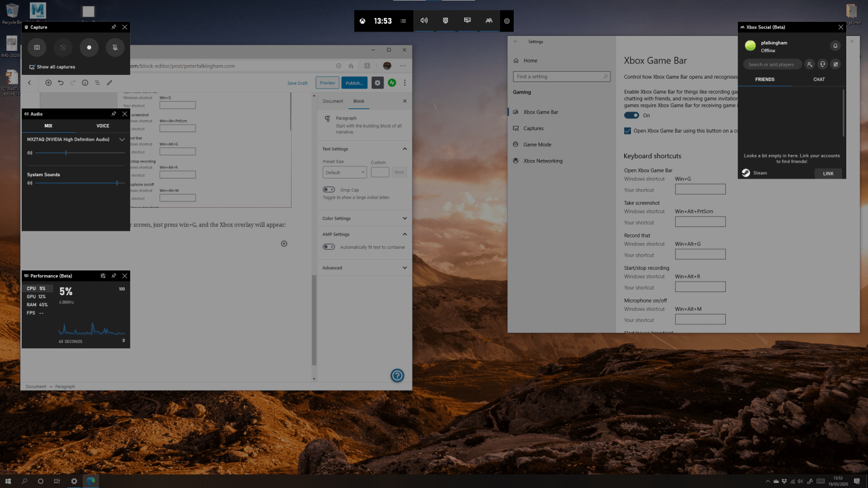Start recording with the Capture record button
The image size is (868, 488).
coord(89,47)
